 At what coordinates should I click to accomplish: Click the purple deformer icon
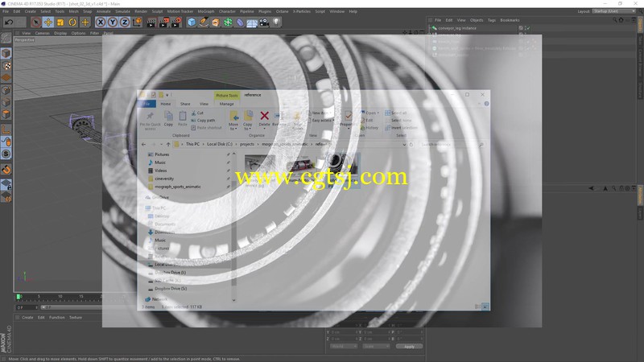coord(240,23)
